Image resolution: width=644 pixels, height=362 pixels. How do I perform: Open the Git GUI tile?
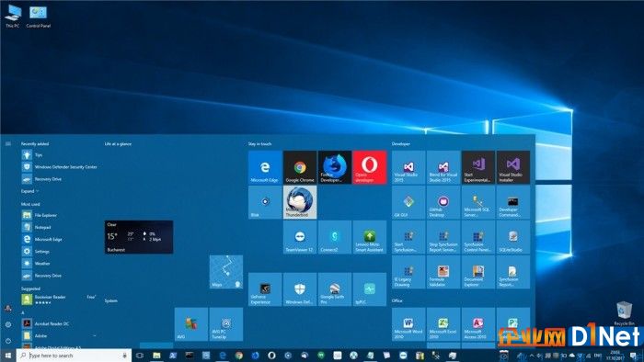point(408,202)
